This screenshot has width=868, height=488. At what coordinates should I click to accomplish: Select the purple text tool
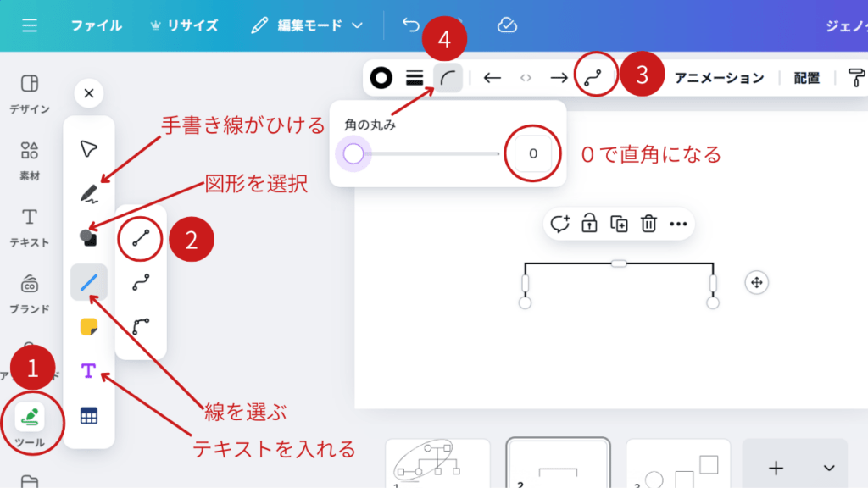pyautogui.click(x=89, y=371)
